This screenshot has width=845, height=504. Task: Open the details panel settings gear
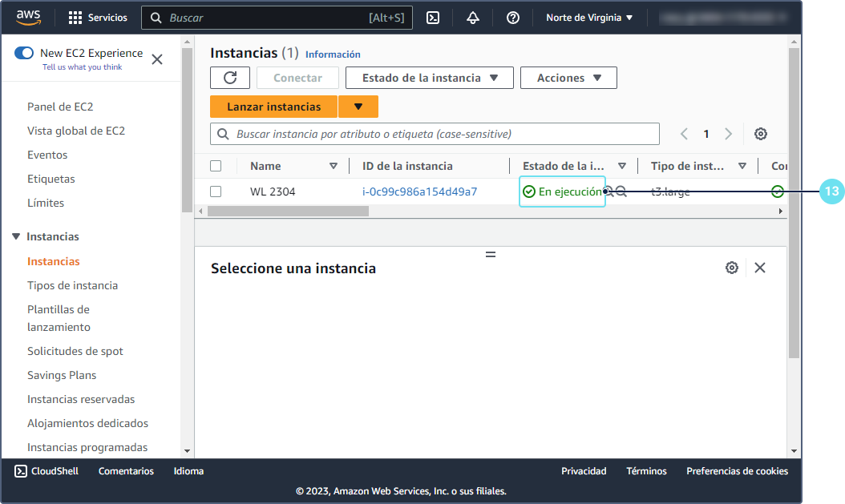[732, 268]
